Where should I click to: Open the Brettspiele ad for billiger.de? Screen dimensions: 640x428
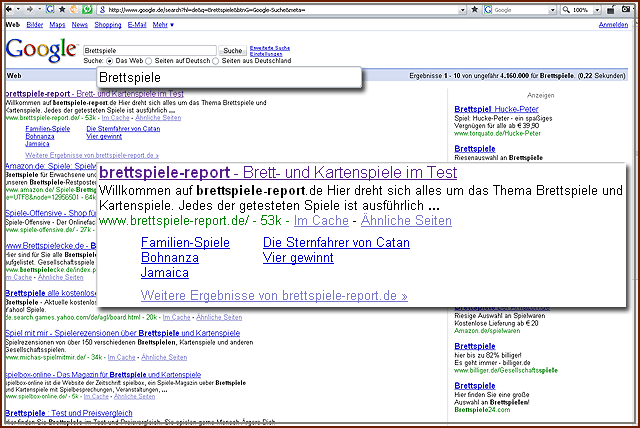click(x=475, y=346)
